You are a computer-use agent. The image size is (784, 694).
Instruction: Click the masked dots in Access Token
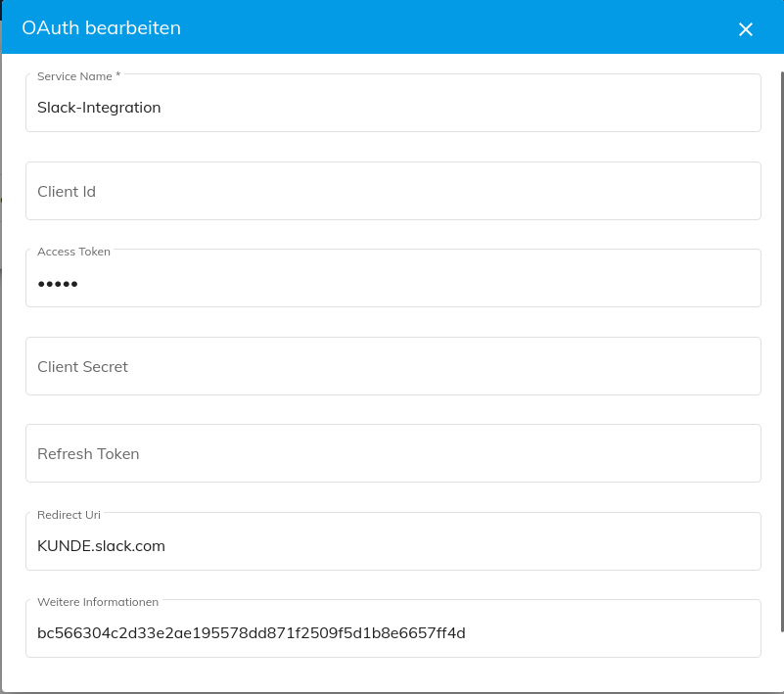coord(57,284)
